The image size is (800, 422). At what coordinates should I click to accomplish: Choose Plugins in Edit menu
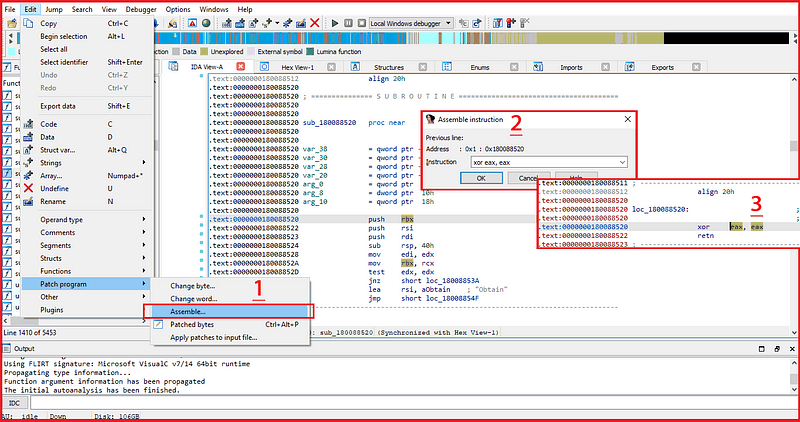[x=87, y=310]
